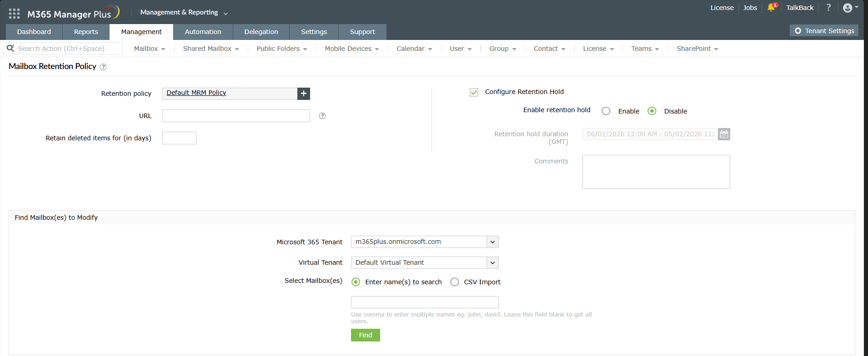Click the notification bell icon

(771, 7)
